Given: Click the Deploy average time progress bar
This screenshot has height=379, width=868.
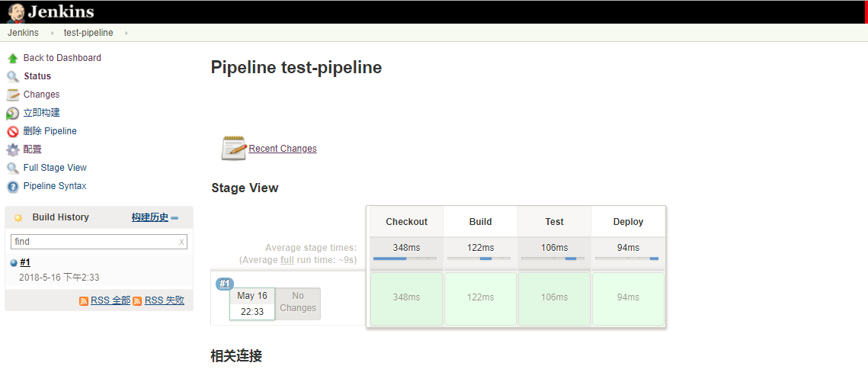Looking at the screenshot, I should (626, 259).
